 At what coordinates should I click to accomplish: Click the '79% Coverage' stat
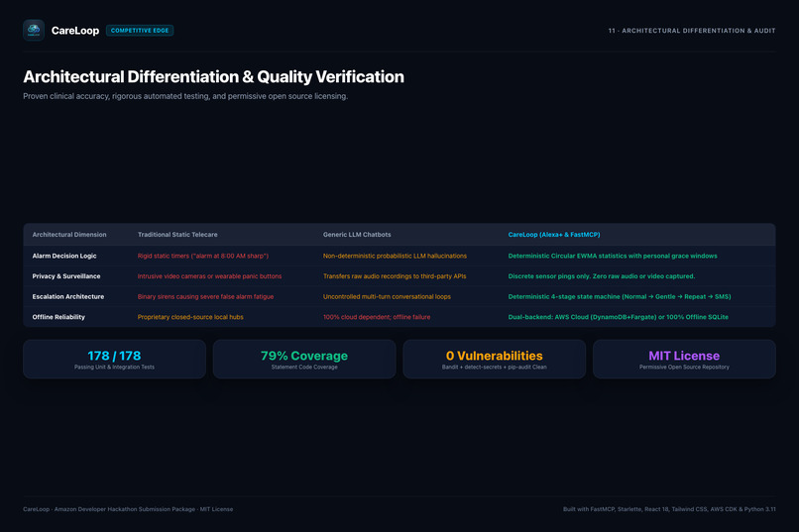(304, 356)
